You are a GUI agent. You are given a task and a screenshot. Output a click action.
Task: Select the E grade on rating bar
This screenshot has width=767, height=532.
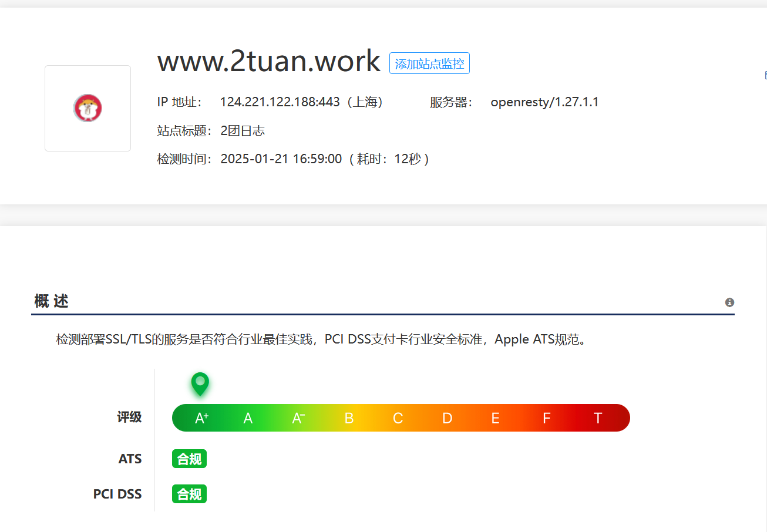tap(496, 418)
